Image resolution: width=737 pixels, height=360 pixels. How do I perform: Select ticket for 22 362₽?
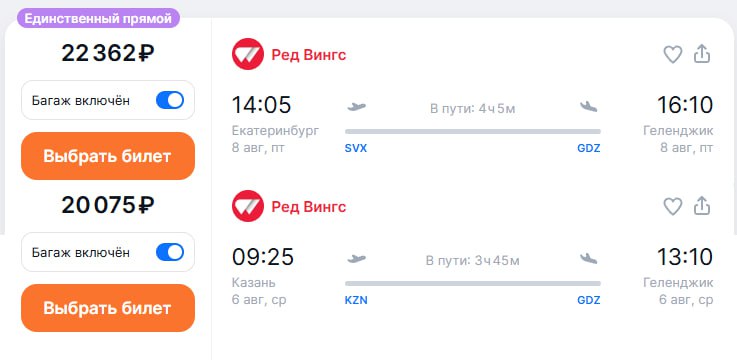(x=108, y=156)
